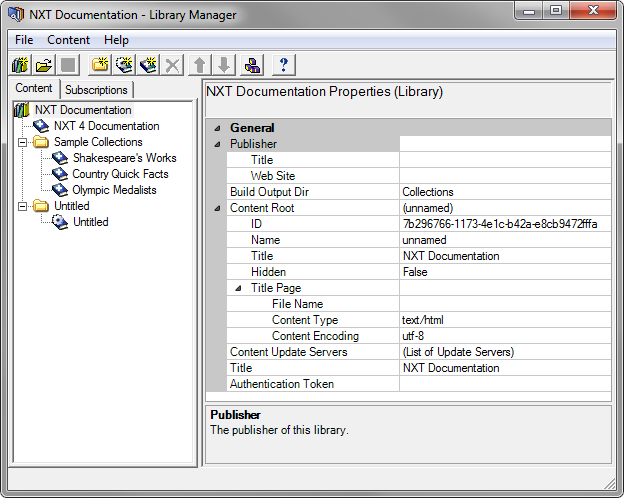Click the help question mark icon
The width and height of the screenshot is (624, 498).
coord(284,65)
